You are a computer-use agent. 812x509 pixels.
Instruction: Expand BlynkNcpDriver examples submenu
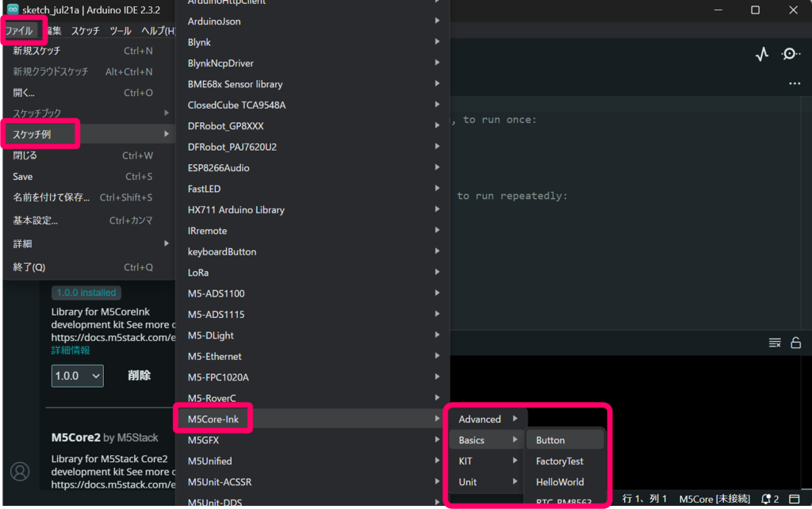(312, 63)
